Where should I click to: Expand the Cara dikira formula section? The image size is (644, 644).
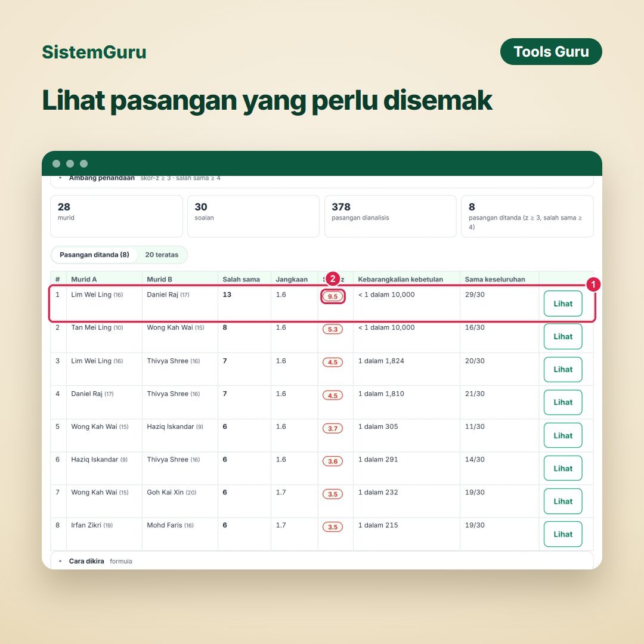(x=321, y=561)
